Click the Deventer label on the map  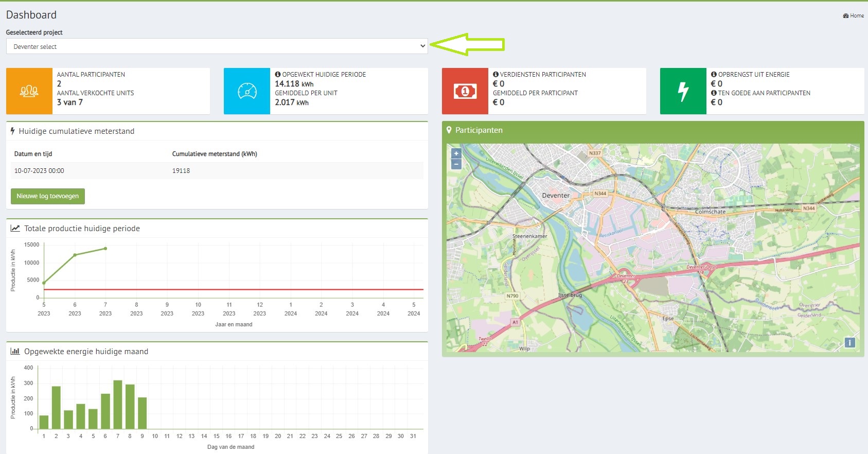point(556,196)
